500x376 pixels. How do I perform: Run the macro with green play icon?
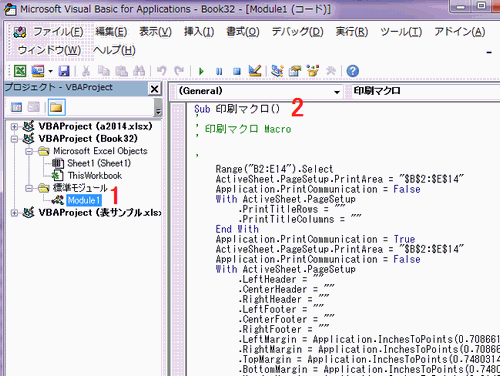click(201, 71)
